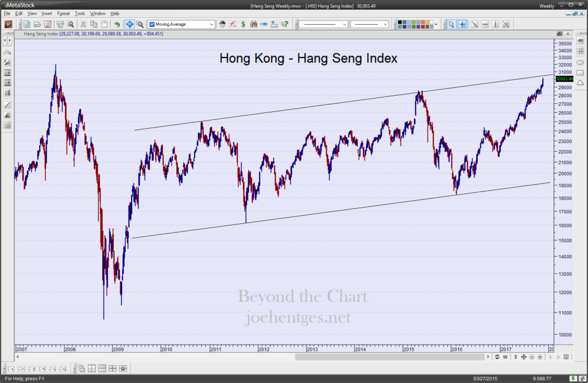Viewport: 588px width, 383px height.
Task: Click the binoculars search icon
Action: 253,24
